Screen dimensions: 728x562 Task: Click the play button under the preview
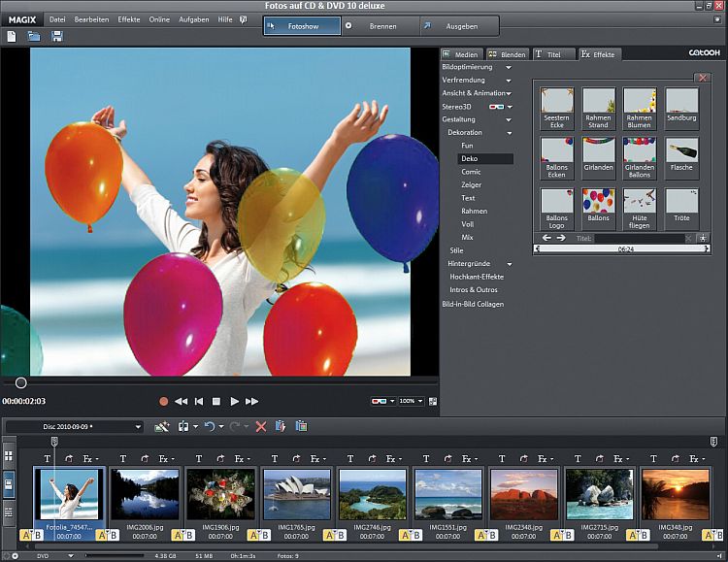coord(234,401)
